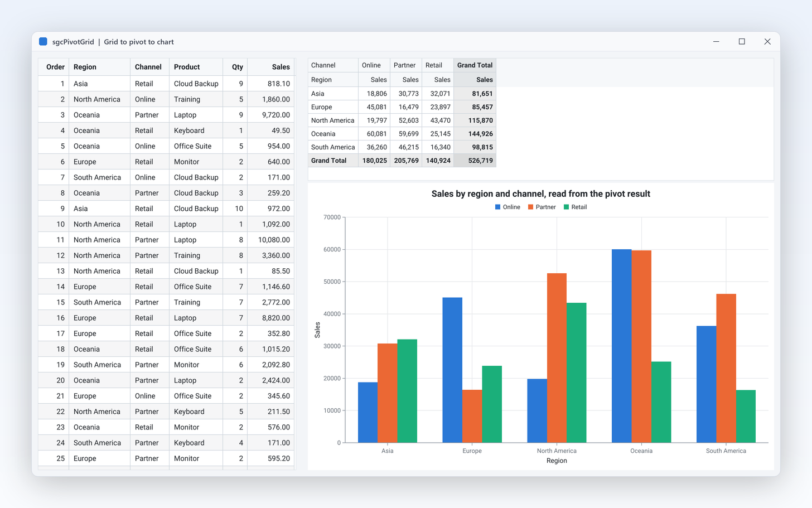Click the Grand Total row label in the pivot
The height and width of the screenshot is (508, 812).
click(333, 161)
